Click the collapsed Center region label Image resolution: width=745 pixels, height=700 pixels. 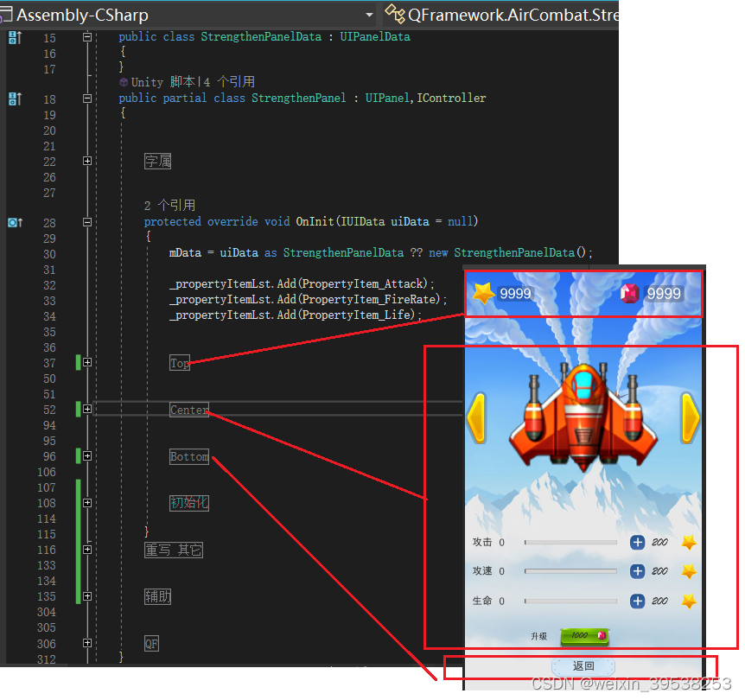click(189, 410)
